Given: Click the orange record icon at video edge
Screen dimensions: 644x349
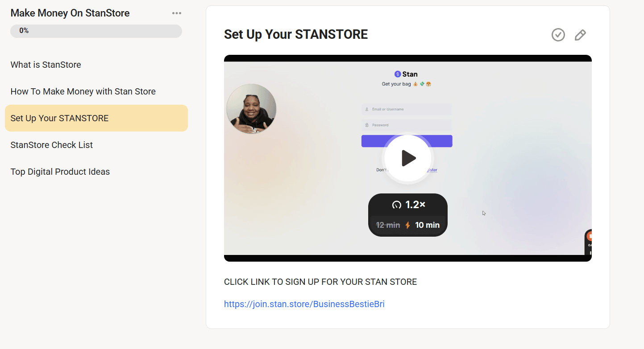Looking at the screenshot, I should click(x=589, y=236).
